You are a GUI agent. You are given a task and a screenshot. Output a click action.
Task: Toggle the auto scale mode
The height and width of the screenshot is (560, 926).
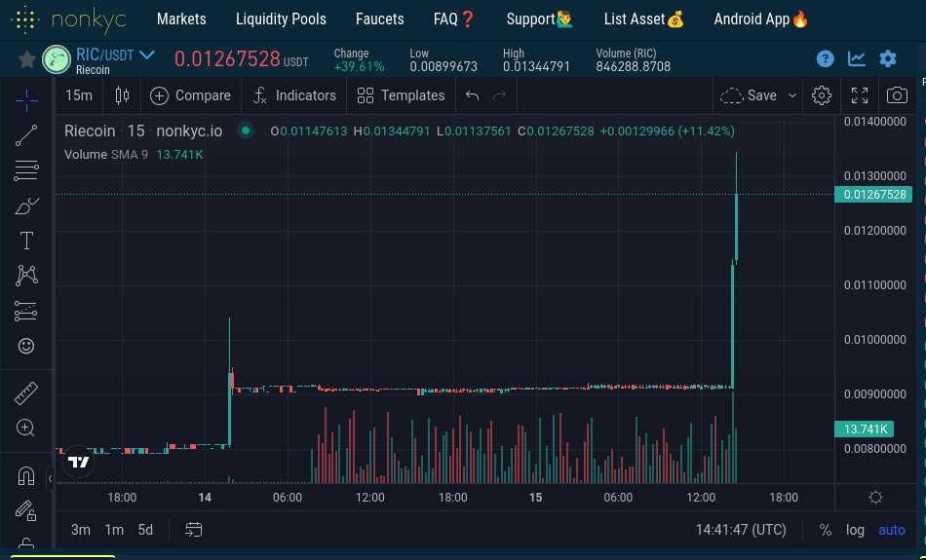(x=892, y=530)
